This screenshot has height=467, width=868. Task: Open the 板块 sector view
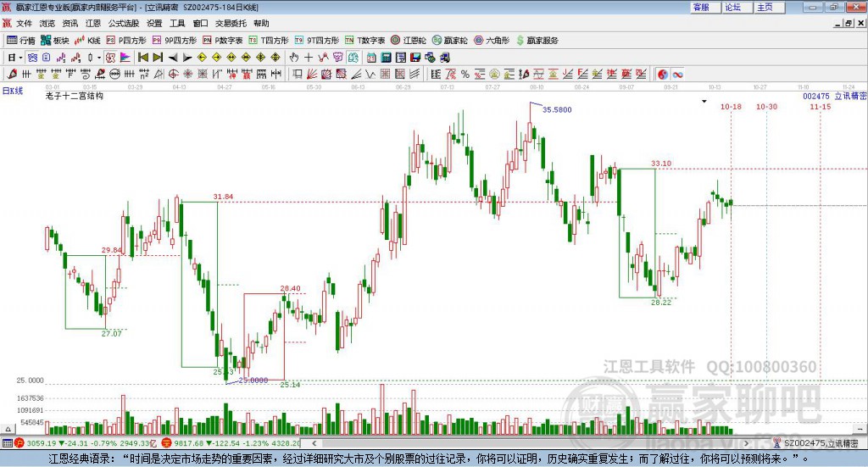pyautogui.click(x=54, y=41)
